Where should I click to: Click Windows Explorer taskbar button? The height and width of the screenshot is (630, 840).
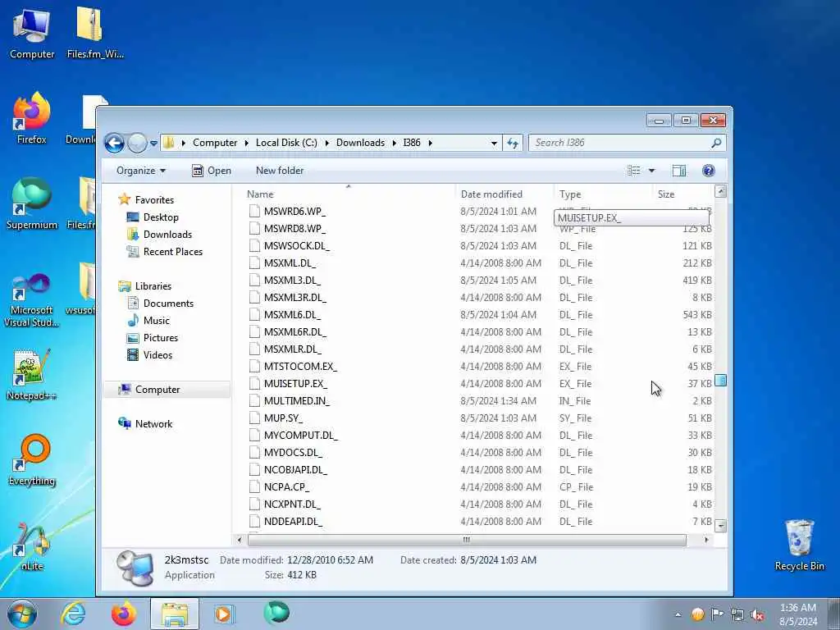point(175,614)
